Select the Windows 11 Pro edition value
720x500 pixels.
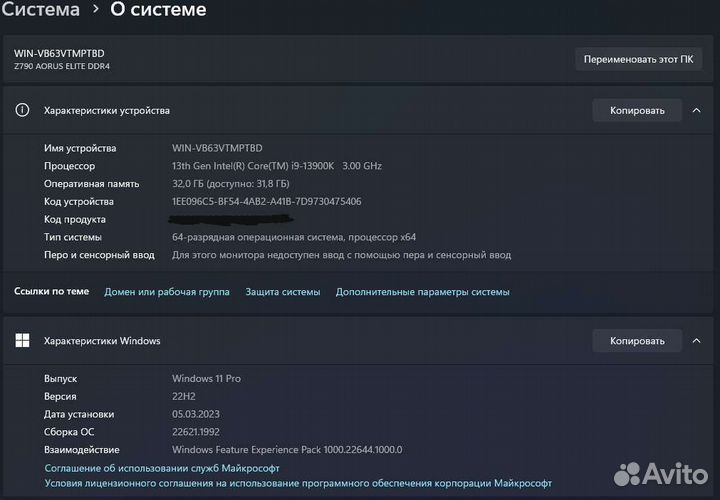(206, 379)
